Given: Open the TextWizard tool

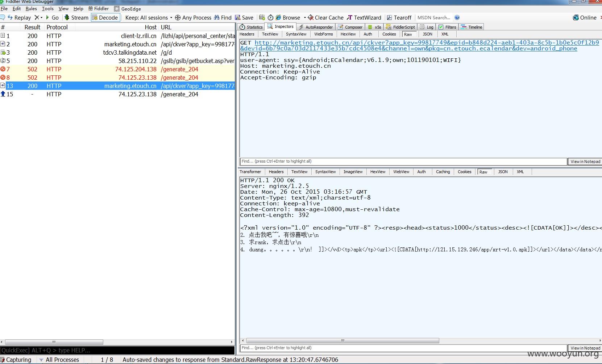Looking at the screenshot, I should point(364,17).
